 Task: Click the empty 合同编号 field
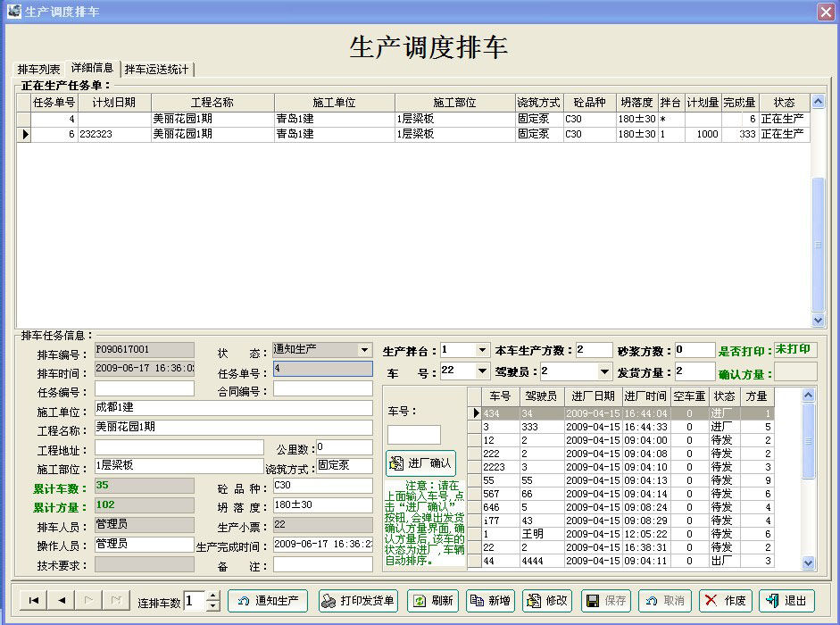322,388
